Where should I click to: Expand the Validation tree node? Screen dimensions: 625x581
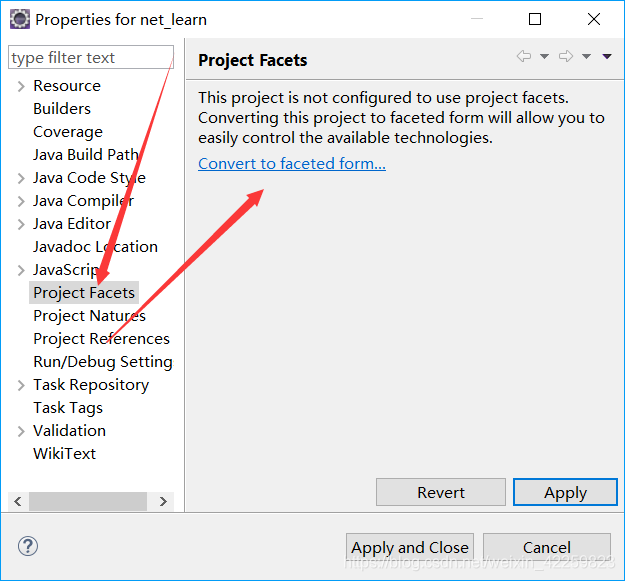(x=21, y=431)
